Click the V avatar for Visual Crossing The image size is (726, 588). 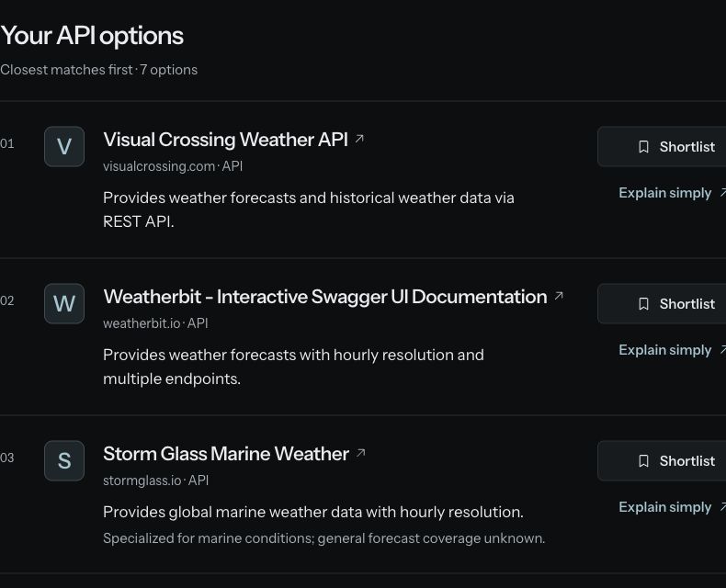[64, 147]
